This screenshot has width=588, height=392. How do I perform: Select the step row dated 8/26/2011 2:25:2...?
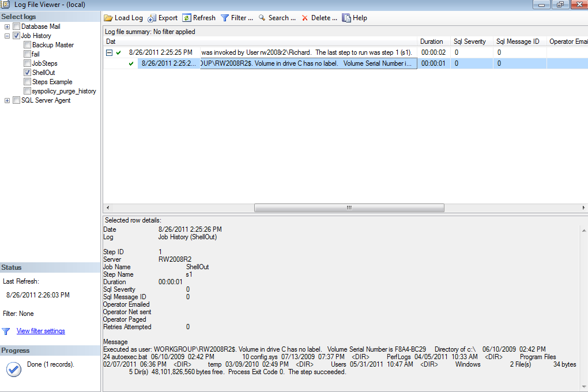click(x=345, y=63)
